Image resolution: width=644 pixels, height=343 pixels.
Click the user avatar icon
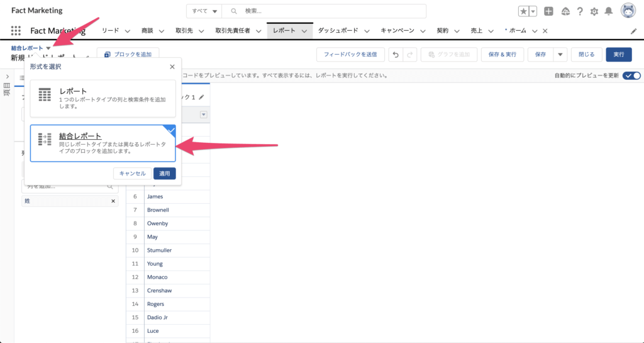(x=628, y=11)
